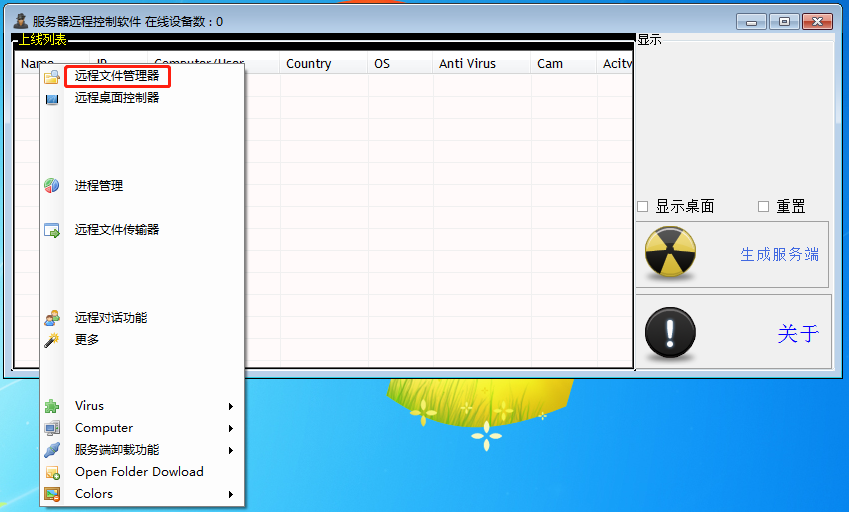849x512 pixels.
Task: Click the Cam column header
Action: pos(550,64)
